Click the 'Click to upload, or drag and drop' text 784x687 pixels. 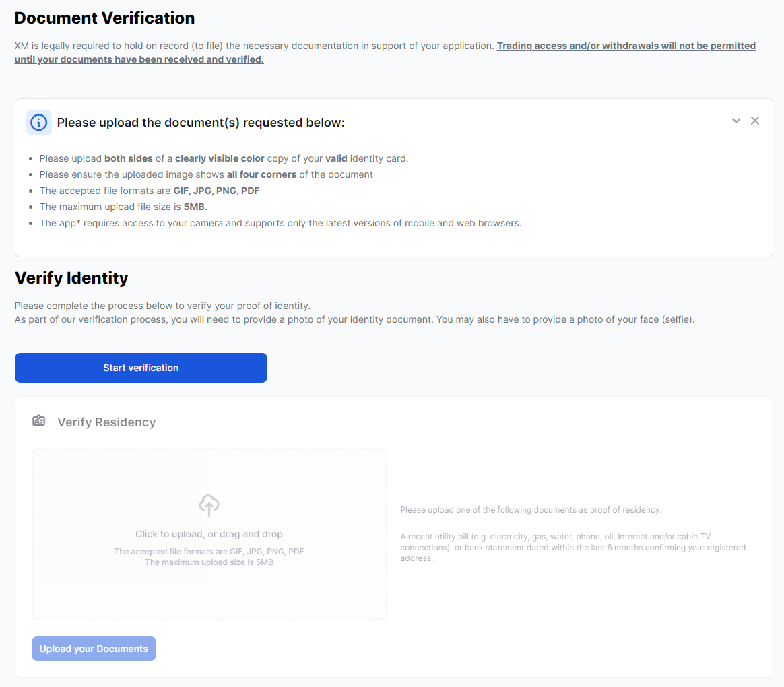coord(209,534)
